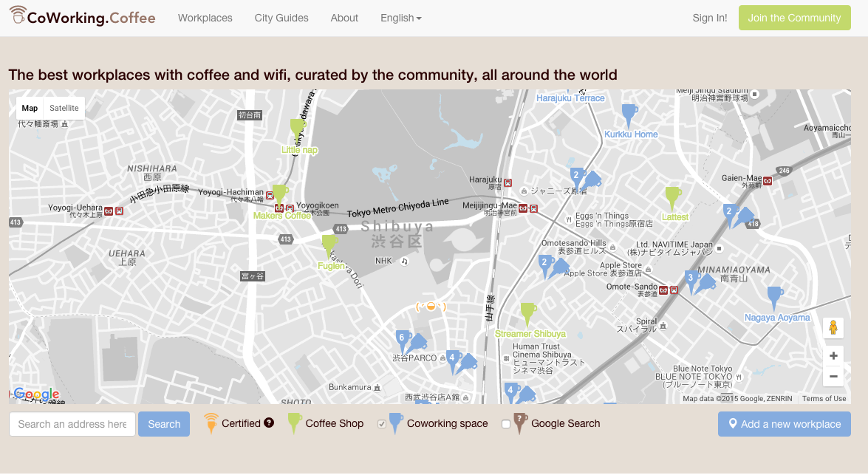
Task: Click Add a new workplace button
Action: (x=785, y=424)
